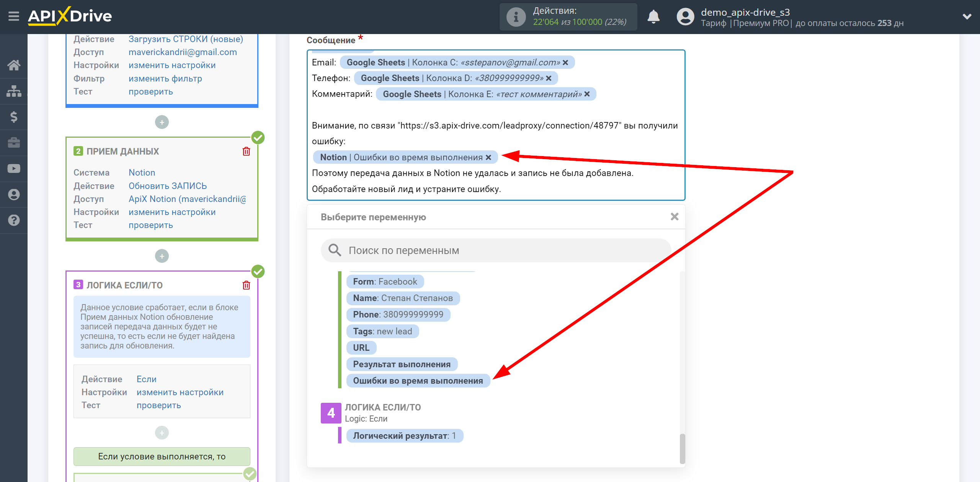Expand the account dropdown chevron

coord(967,17)
